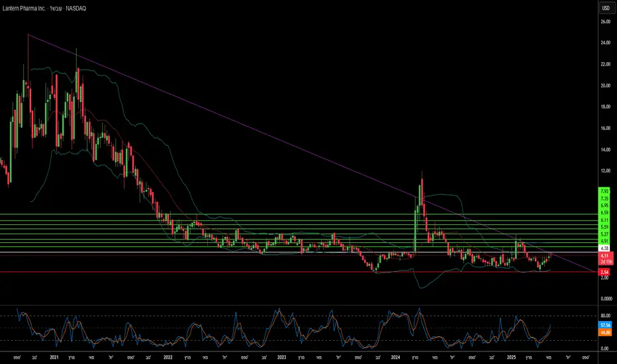Click the 2023 year label on time axis
617x364 pixels.
281,356
